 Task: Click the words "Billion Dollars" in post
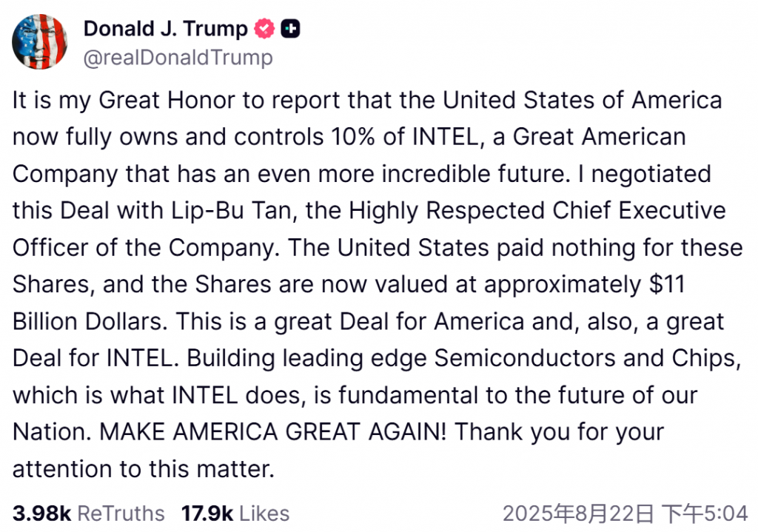[90, 321]
